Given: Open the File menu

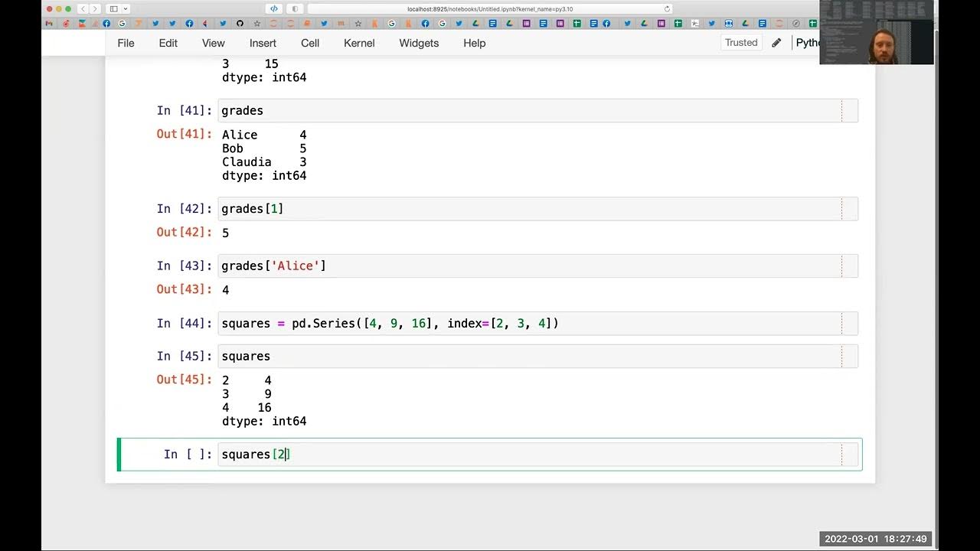Looking at the screenshot, I should click(x=126, y=43).
